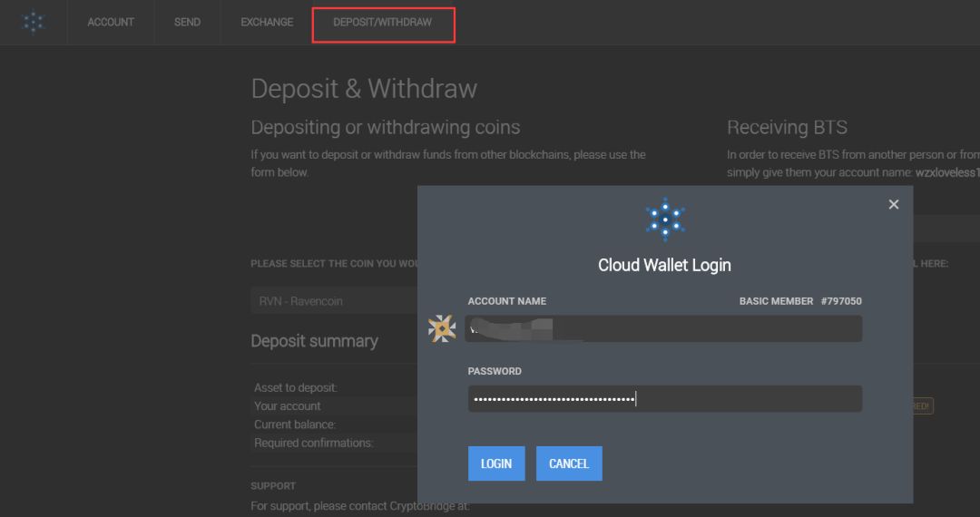Focus the Password input field
980x517 pixels.
[x=665, y=398]
